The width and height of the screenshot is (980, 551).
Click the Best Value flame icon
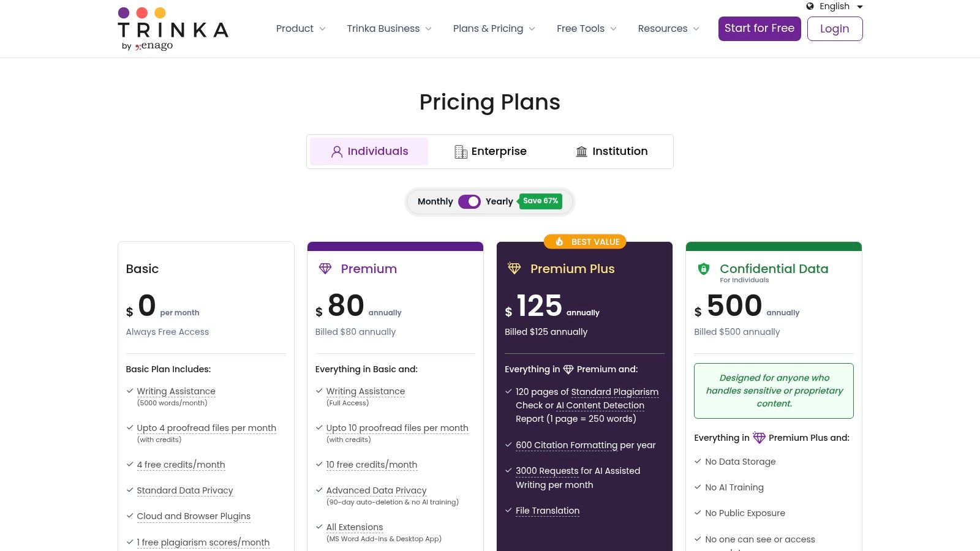pyautogui.click(x=559, y=242)
